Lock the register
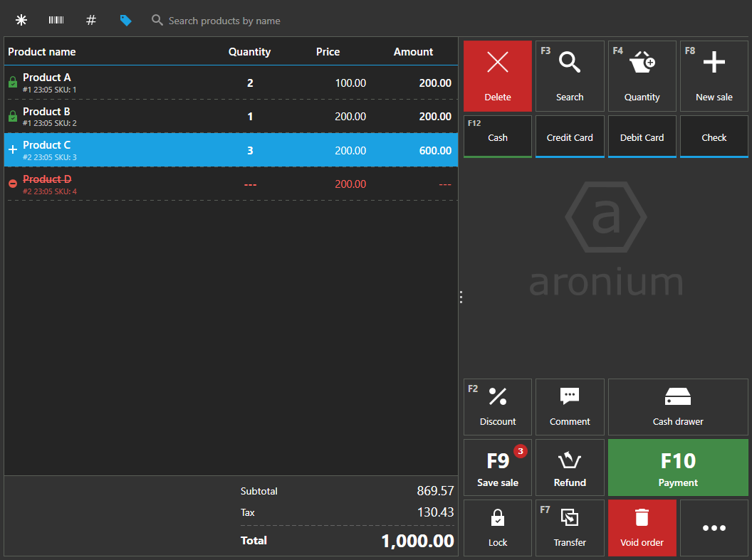The width and height of the screenshot is (752, 560). tap(497, 527)
